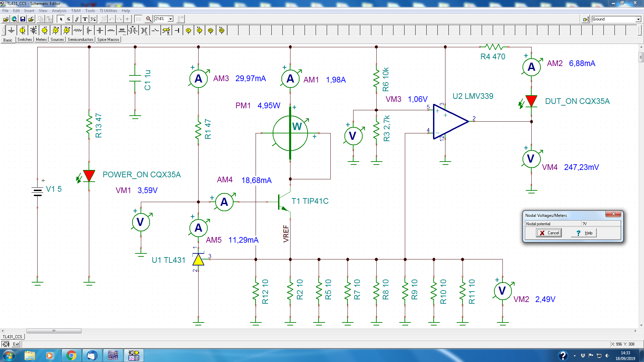Open Windows Explorer from the taskbar
Screen dimensions: 644x362
coord(30,355)
